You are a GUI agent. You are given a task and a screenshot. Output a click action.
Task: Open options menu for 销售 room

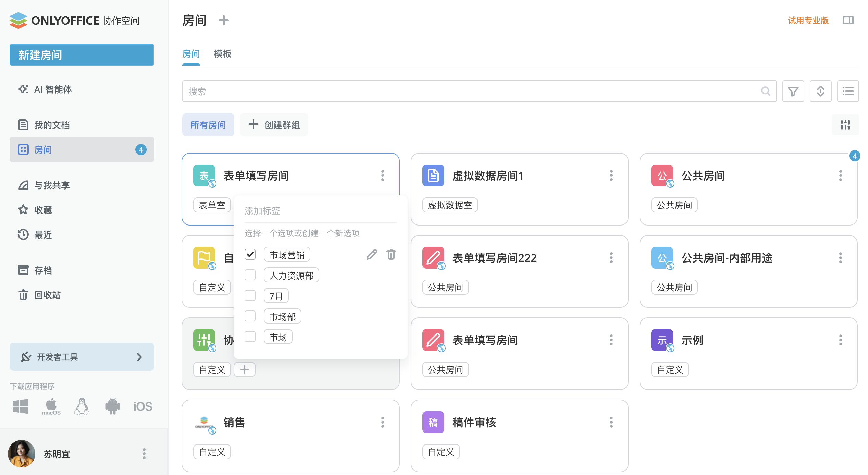383,422
